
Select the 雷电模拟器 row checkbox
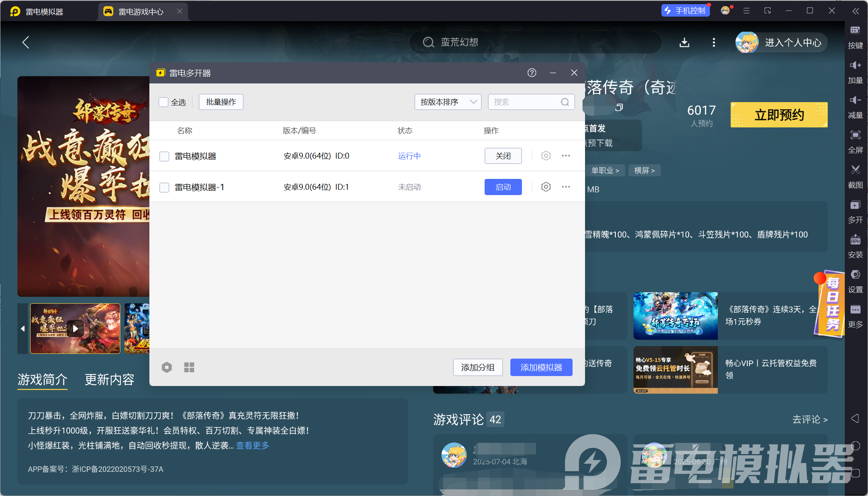(x=164, y=156)
